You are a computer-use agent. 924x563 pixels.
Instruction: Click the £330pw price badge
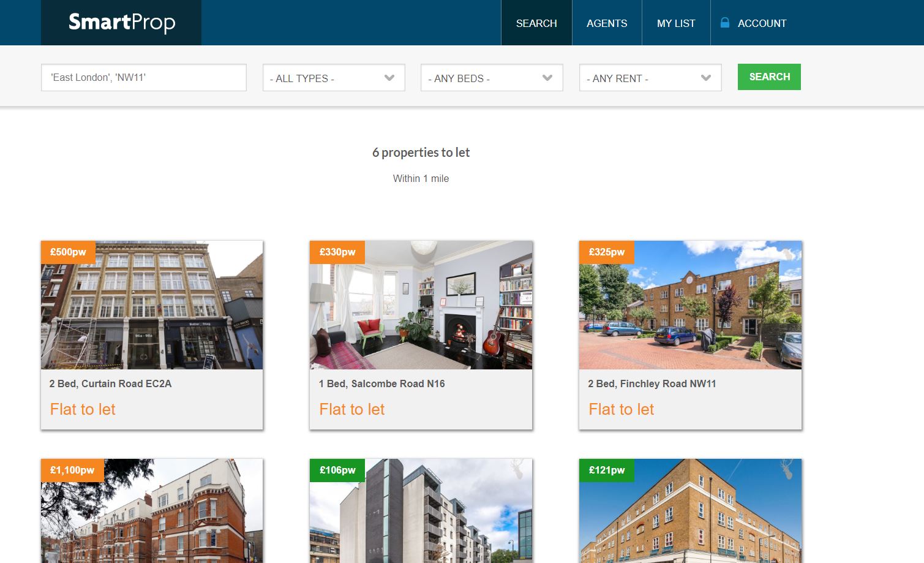tap(337, 252)
